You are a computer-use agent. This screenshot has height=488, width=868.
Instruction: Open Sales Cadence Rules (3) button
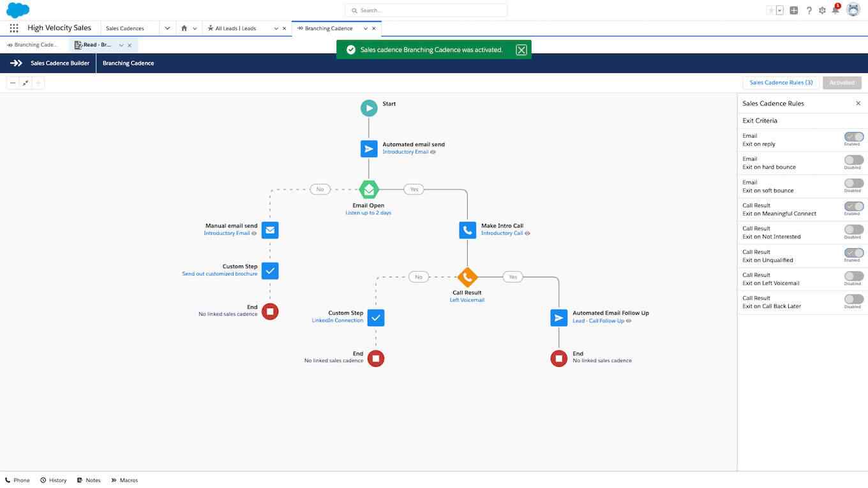pyautogui.click(x=781, y=82)
